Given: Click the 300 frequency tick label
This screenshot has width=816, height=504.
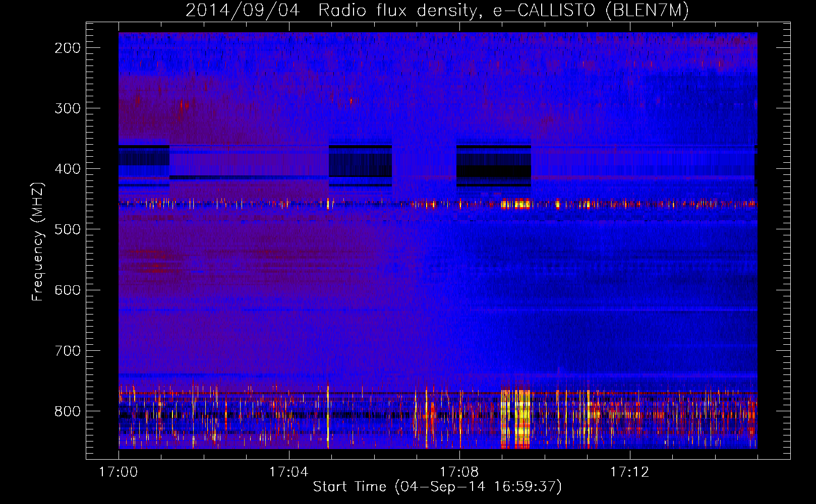Looking at the screenshot, I should point(68,108).
